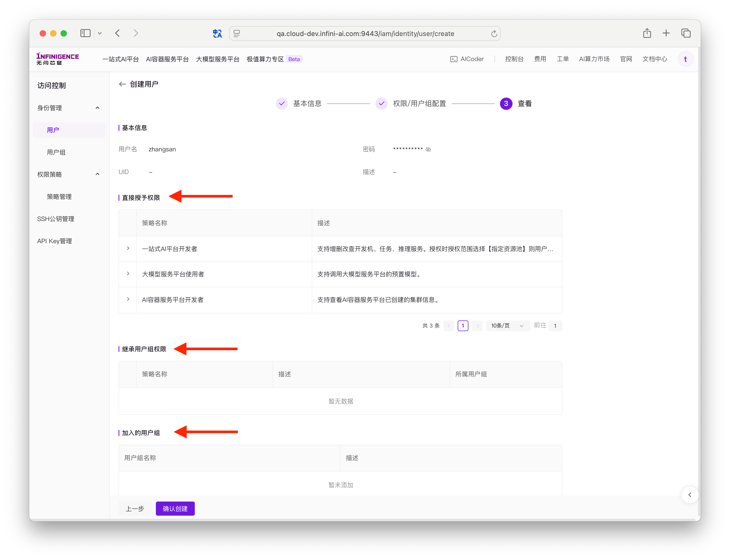Open 文档中心
730x560 pixels.
[655, 59]
